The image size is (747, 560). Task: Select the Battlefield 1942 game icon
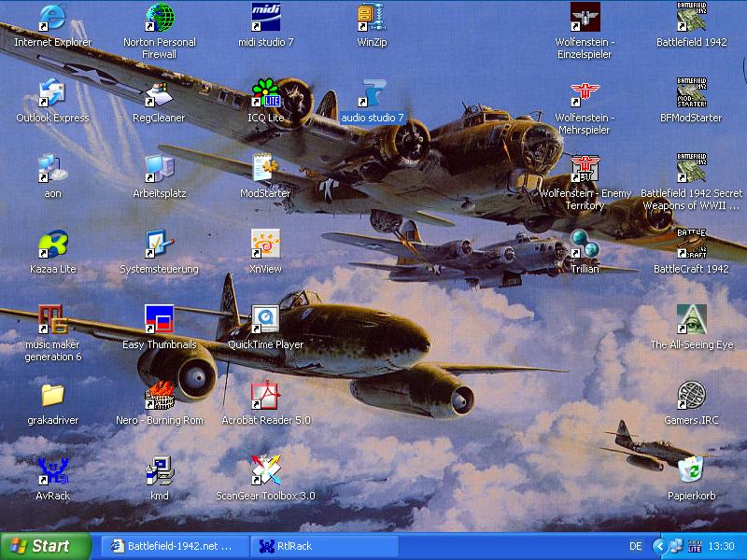pyautogui.click(x=691, y=18)
